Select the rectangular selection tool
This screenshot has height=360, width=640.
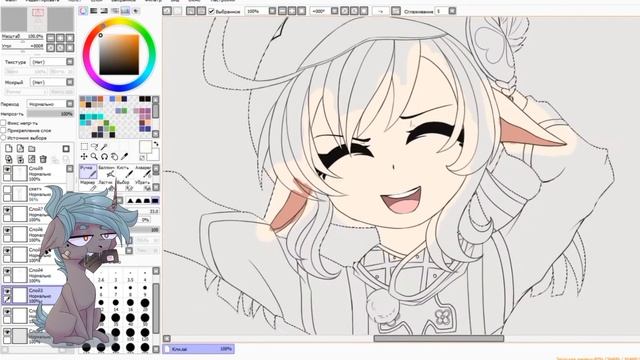coord(84,147)
